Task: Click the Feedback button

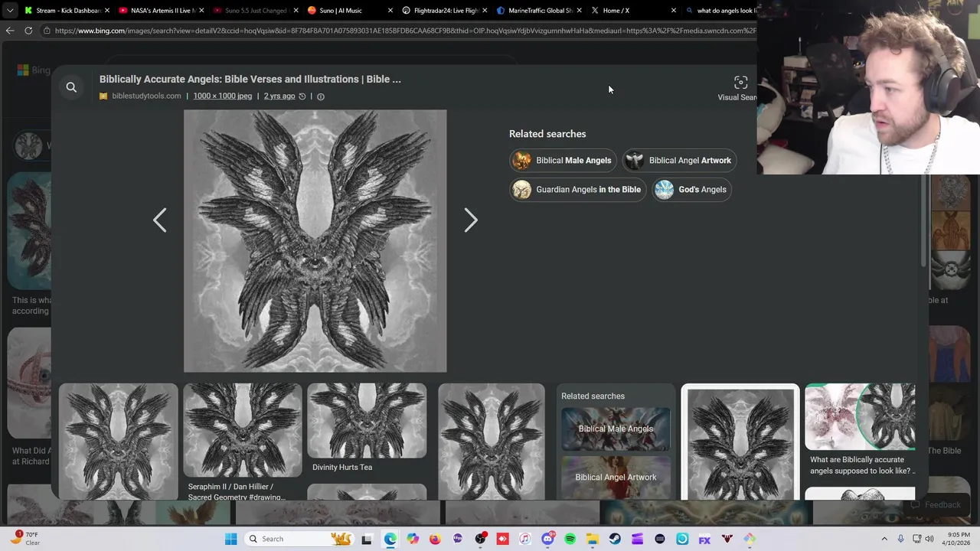Action: click(935, 505)
